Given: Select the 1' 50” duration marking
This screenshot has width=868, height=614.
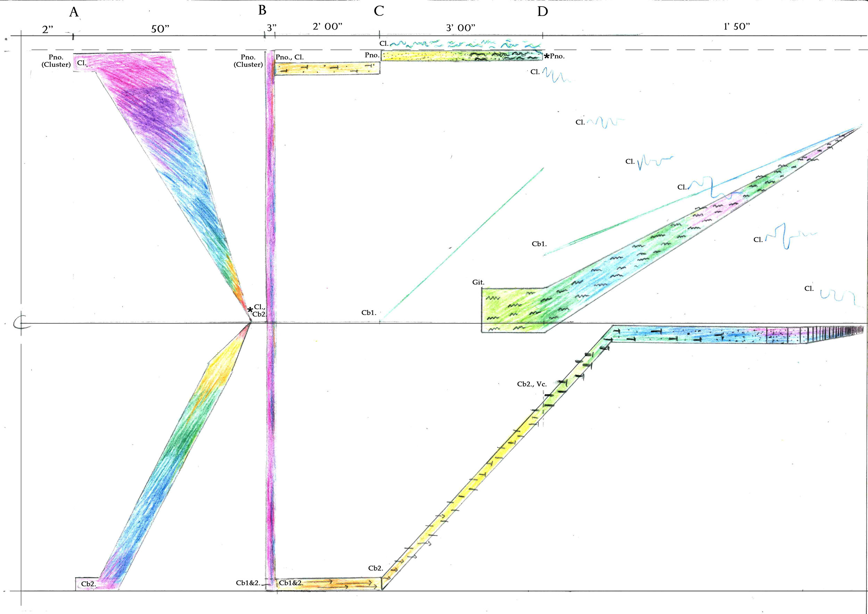Looking at the screenshot, I should pyautogui.click(x=737, y=26).
